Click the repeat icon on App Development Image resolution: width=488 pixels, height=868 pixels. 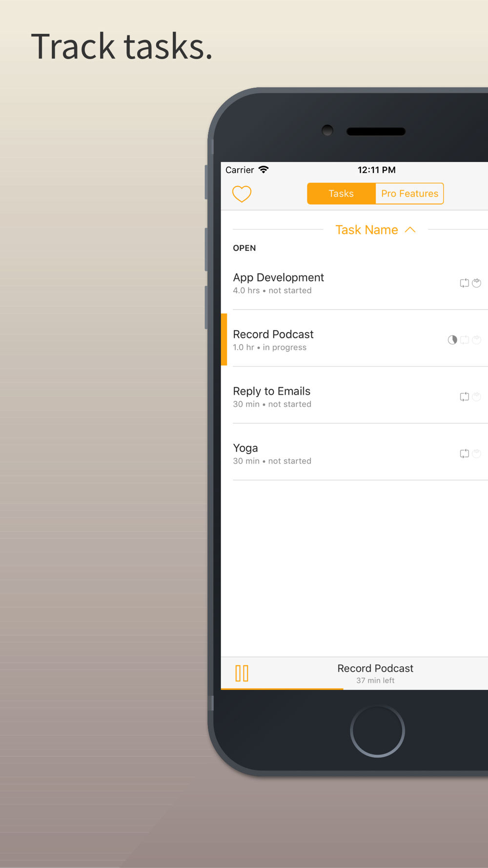465,283
